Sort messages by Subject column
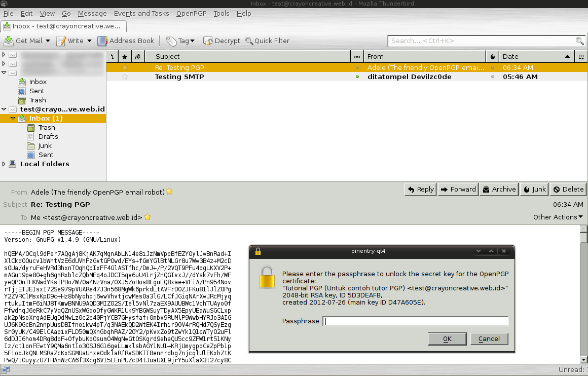 [247, 57]
